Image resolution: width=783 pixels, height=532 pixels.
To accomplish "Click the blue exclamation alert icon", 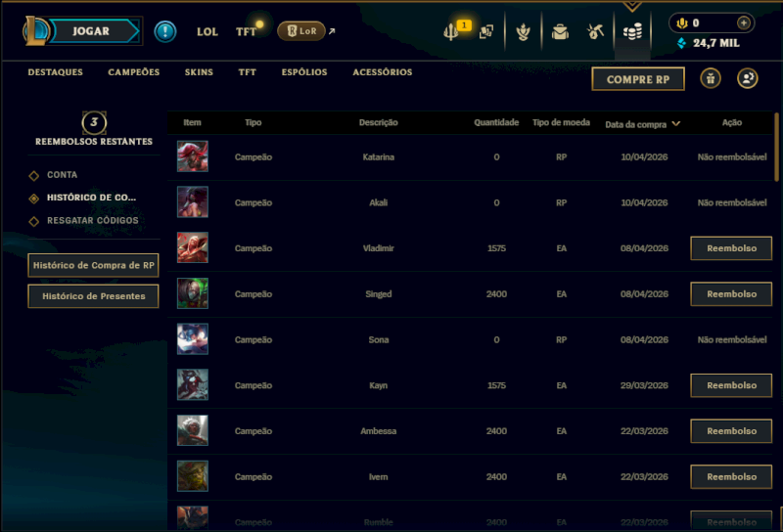I will click(x=164, y=31).
